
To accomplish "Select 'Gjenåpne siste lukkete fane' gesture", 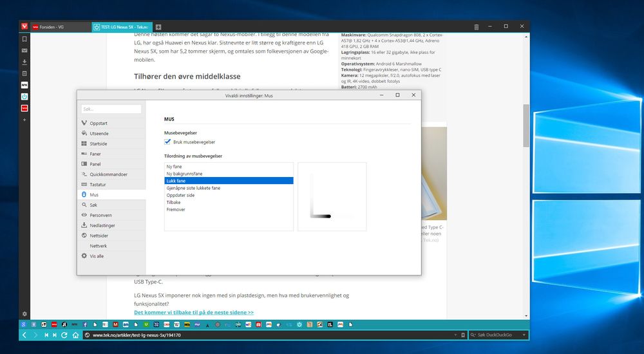I will click(x=229, y=188).
